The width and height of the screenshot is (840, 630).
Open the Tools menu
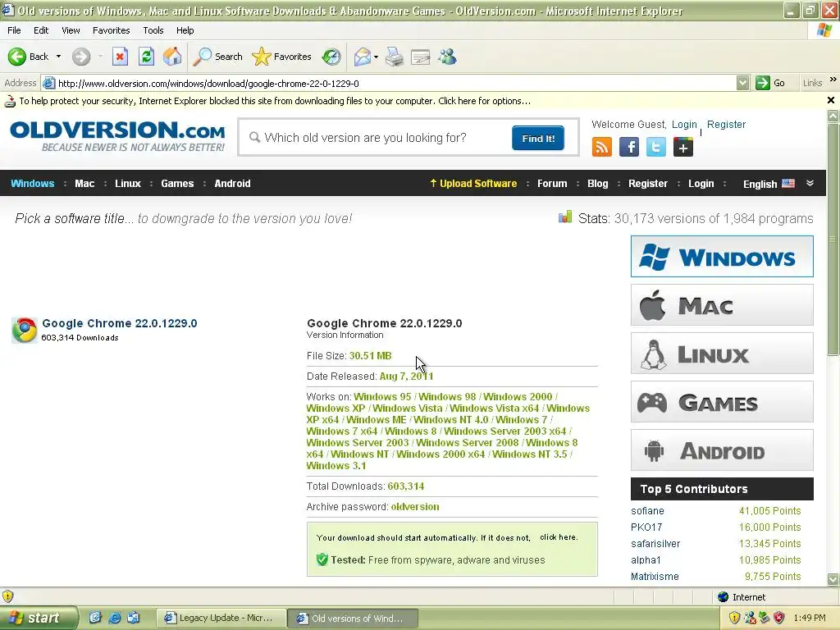coord(153,30)
